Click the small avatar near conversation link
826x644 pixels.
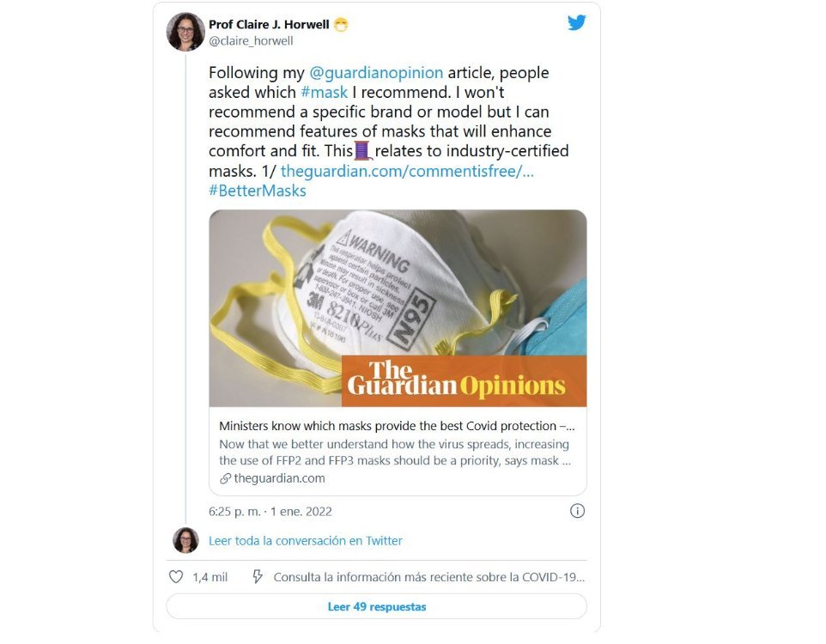coord(185,540)
